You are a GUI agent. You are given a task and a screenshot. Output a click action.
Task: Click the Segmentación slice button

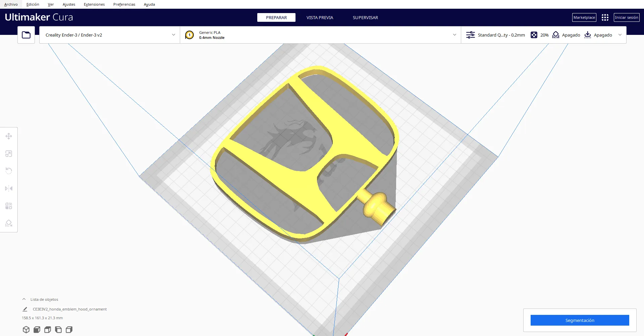[x=580, y=320]
